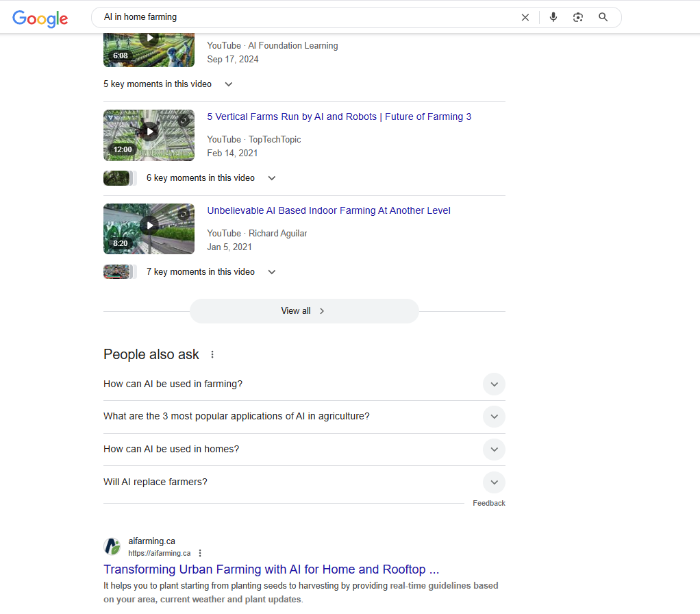Click the 'Sep 17, 2024' date text
700x614 pixels.
(233, 60)
